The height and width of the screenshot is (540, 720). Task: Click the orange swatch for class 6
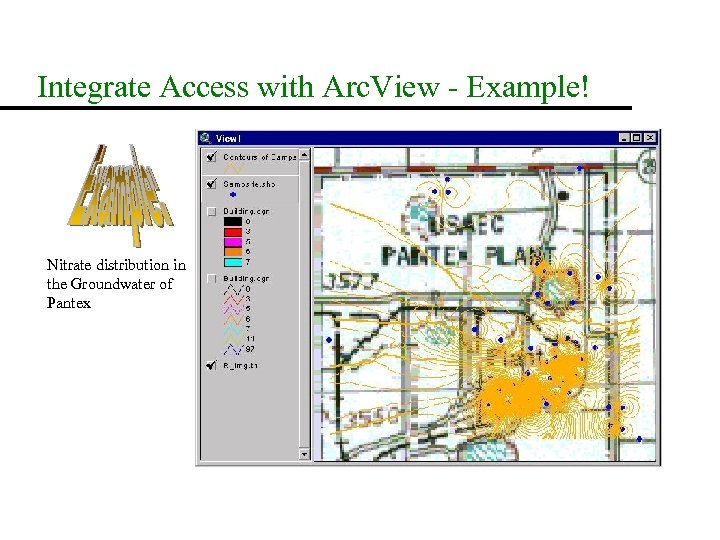(233, 252)
